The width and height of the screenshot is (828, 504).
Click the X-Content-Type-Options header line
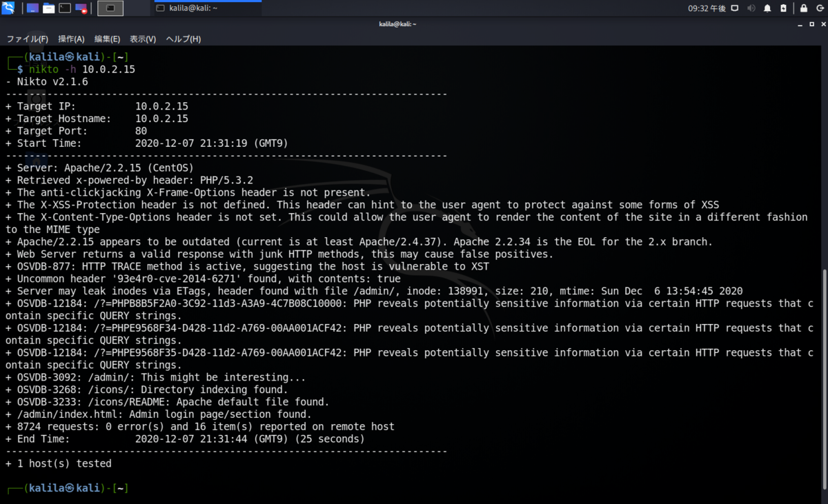[406, 223]
